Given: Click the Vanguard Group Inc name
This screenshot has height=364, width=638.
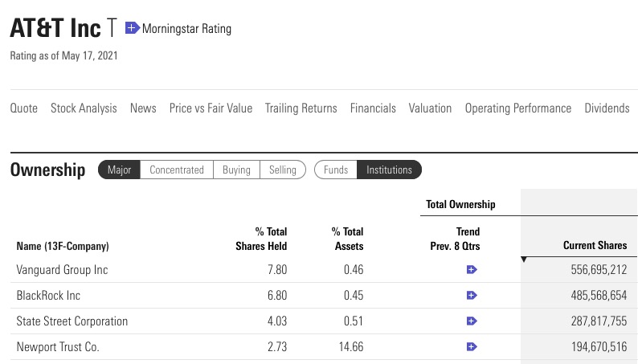Looking at the screenshot, I should tap(62, 270).
